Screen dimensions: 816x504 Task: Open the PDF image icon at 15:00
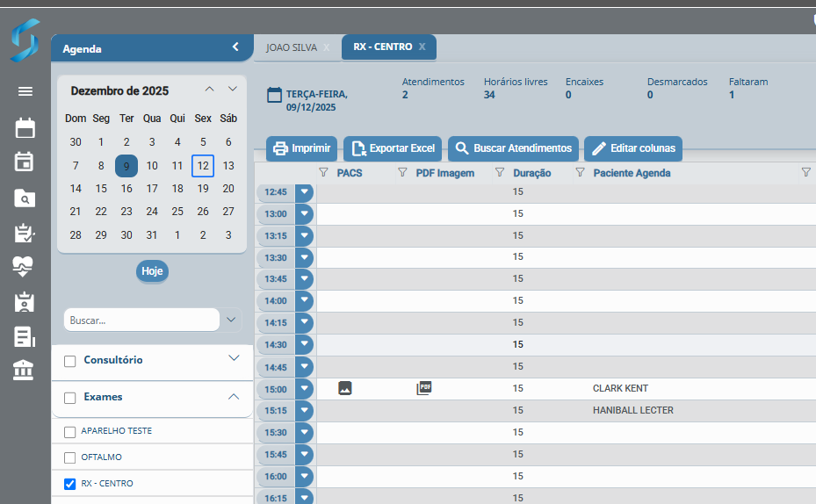click(424, 387)
